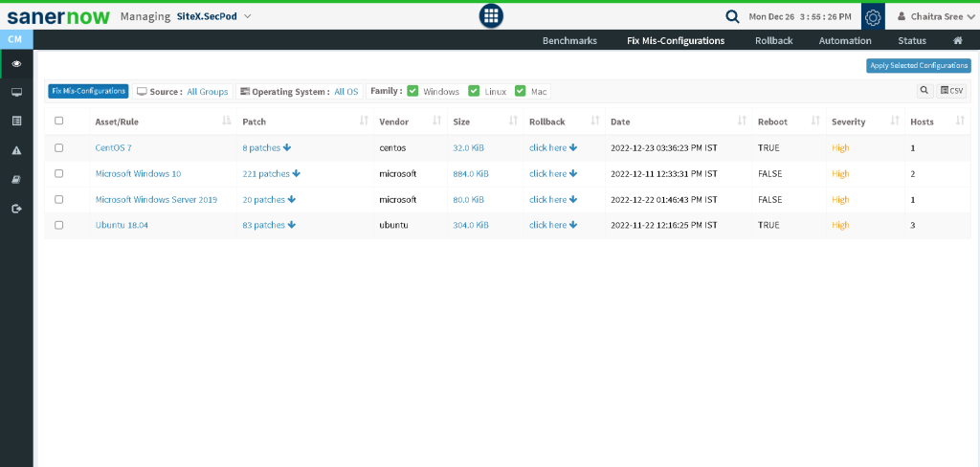Screen dimensions: 980x467
Task: Sort by Rollback column arrows
Action: pos(595,122)
